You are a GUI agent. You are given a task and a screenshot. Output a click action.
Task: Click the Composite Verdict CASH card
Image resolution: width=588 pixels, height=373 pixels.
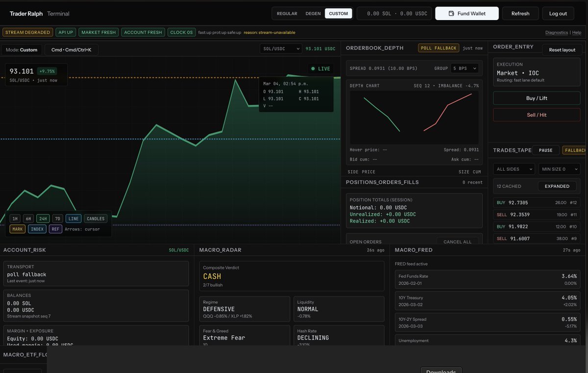(x=292, y=276)
